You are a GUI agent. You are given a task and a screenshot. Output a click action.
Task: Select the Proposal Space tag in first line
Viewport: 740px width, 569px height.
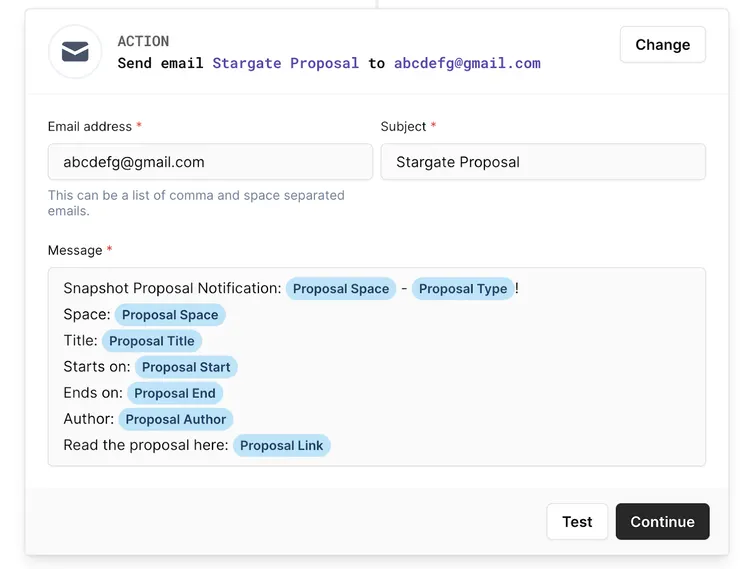point(341,289)
